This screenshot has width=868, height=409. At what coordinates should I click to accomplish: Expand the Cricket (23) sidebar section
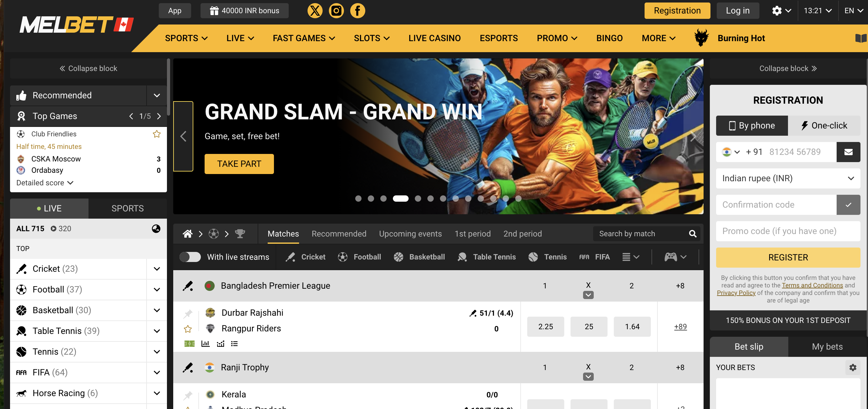coord(157,269)
